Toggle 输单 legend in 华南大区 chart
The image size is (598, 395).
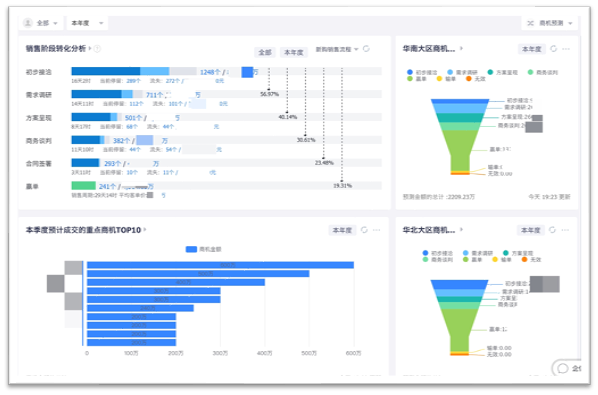point(446,79)
